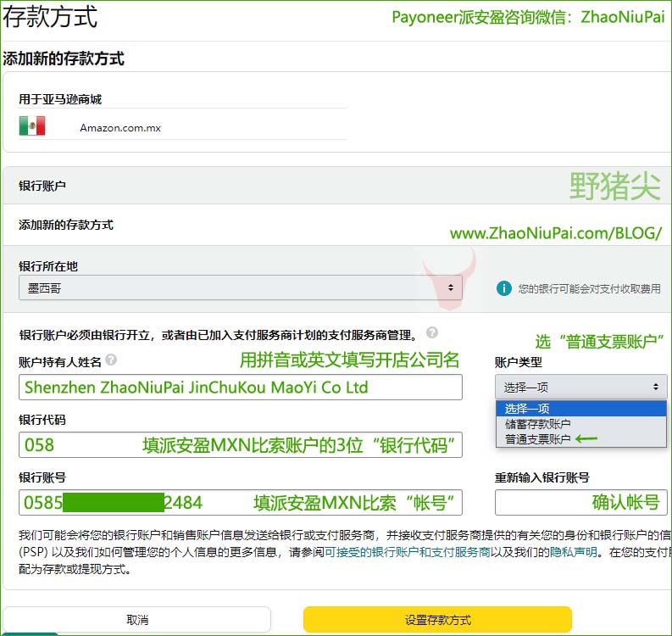Viewport: 672px width, 636px height.
Task: Choose 储蓄存款账户 from the account type list
Action: [x=581, y=424]
